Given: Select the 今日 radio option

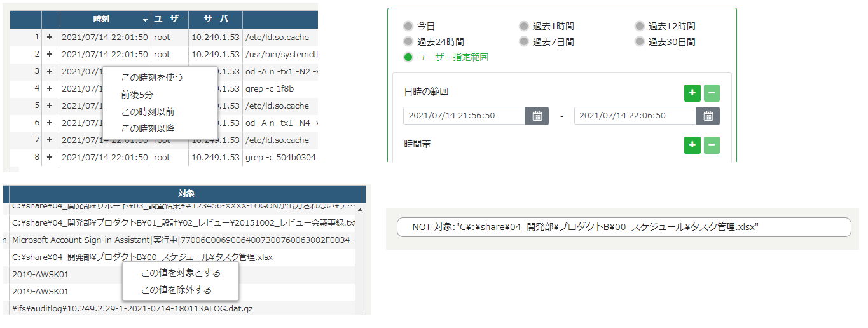Looking at the screenshot, I should [x=408, y=26].
